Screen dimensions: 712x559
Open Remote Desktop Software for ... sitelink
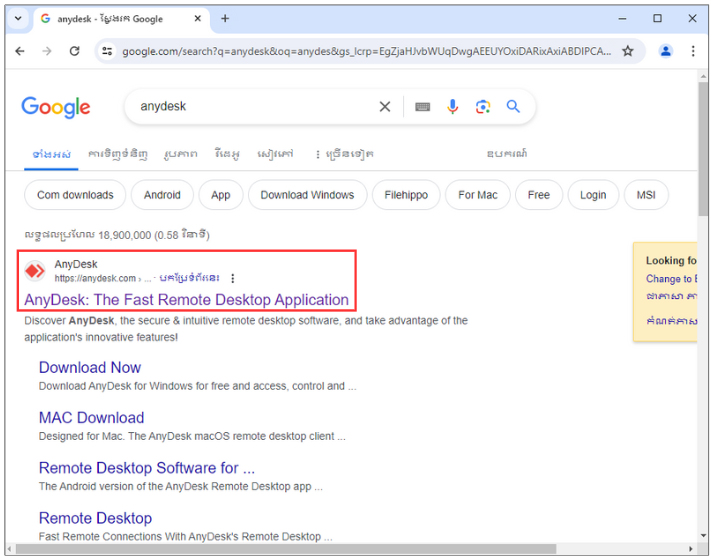[147, 468]
